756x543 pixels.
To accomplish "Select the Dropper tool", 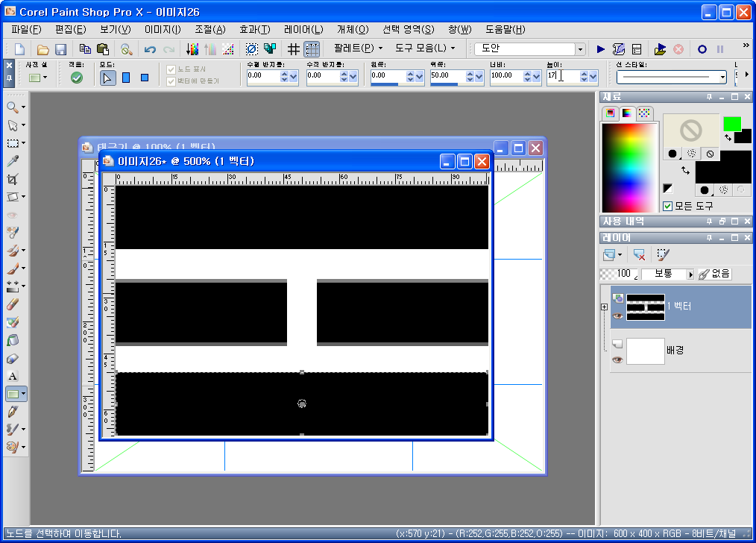I will 13,161.
